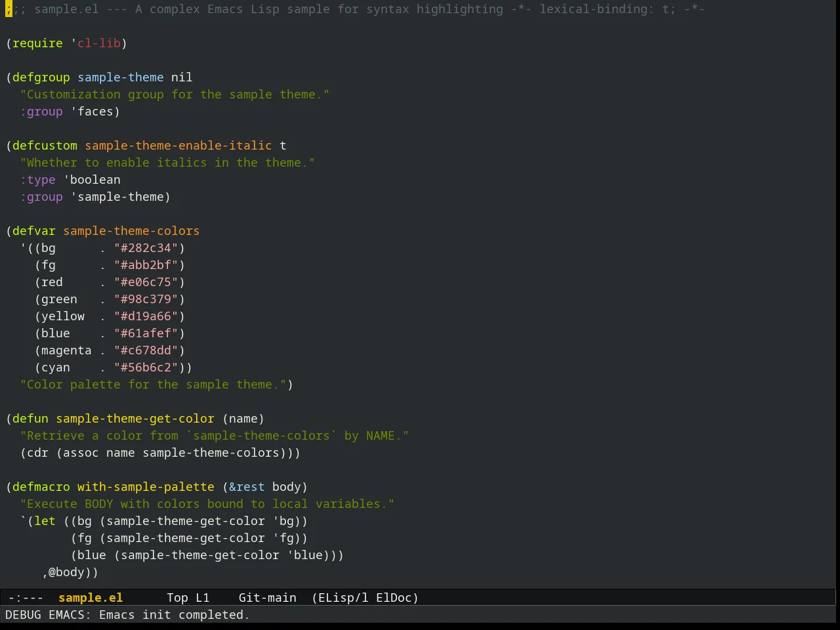Viewport: 840px width, 630px height.
Task: Click the 'defcustom' keyword
Action: click(x=45, y=146)
